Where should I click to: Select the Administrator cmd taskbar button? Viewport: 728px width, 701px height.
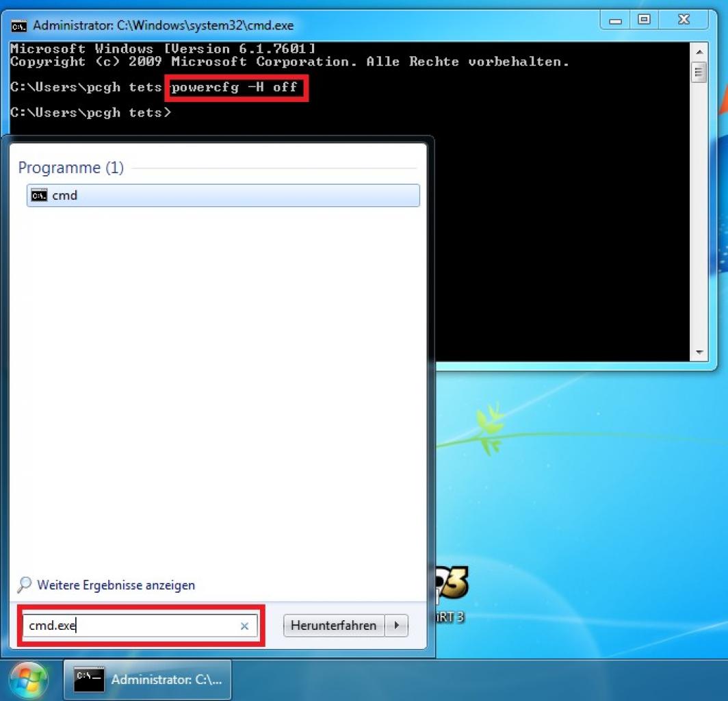(147, 680)
